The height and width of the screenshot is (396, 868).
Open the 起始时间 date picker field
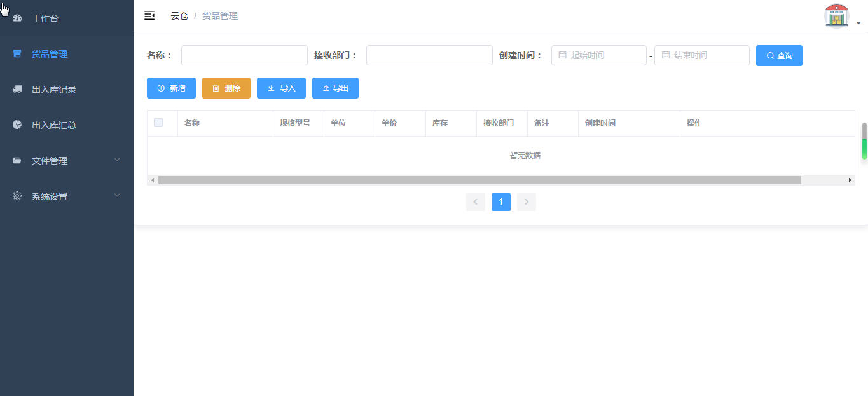coord(599,55)
